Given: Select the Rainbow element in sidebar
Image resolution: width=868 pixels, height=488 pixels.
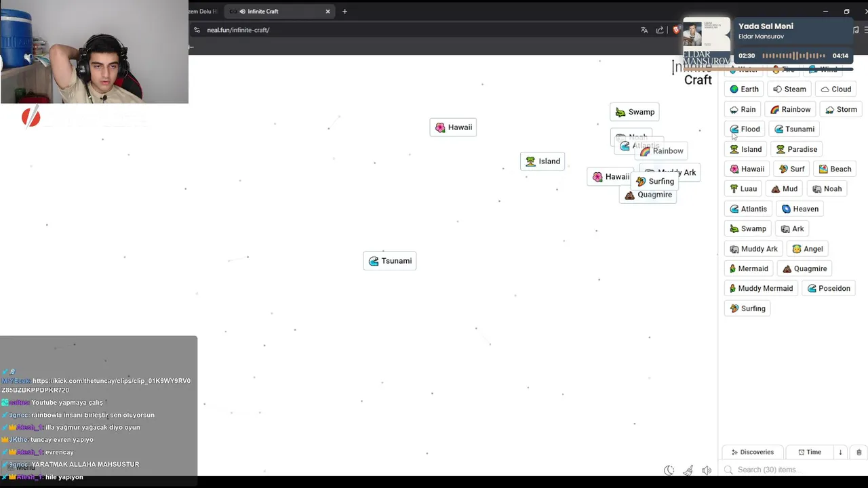Looking at the screenshot, I should click(x=790, y=109).
